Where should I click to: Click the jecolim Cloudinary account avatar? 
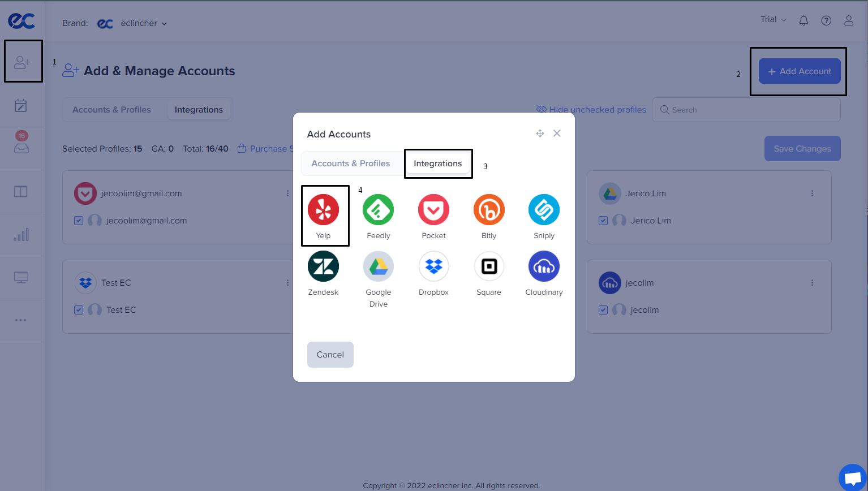click(x=610, y=283)
